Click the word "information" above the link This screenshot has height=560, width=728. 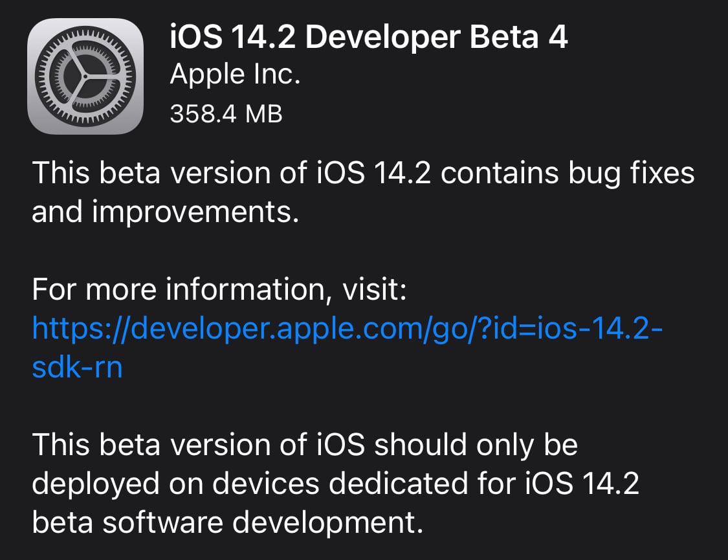pos(245,291)
